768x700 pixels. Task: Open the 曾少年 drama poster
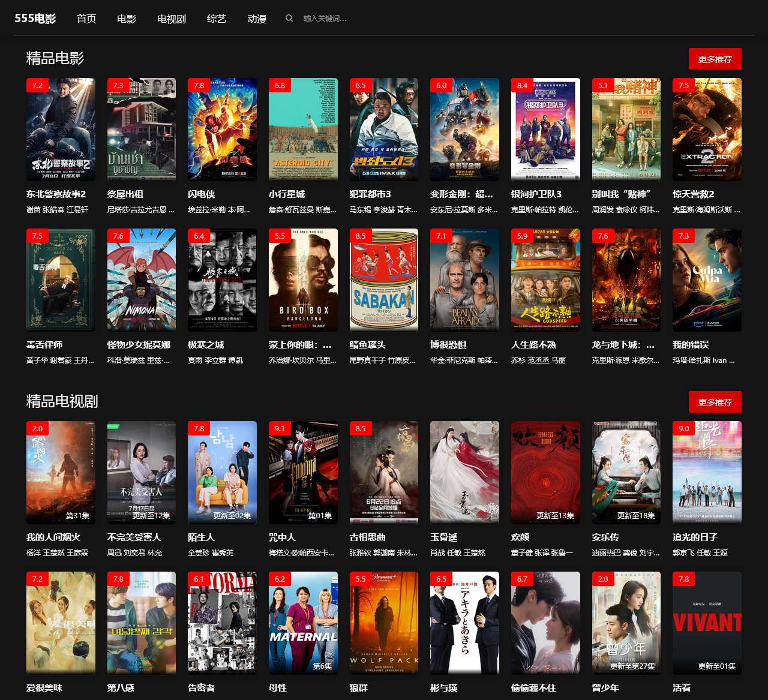click(626, 623)
